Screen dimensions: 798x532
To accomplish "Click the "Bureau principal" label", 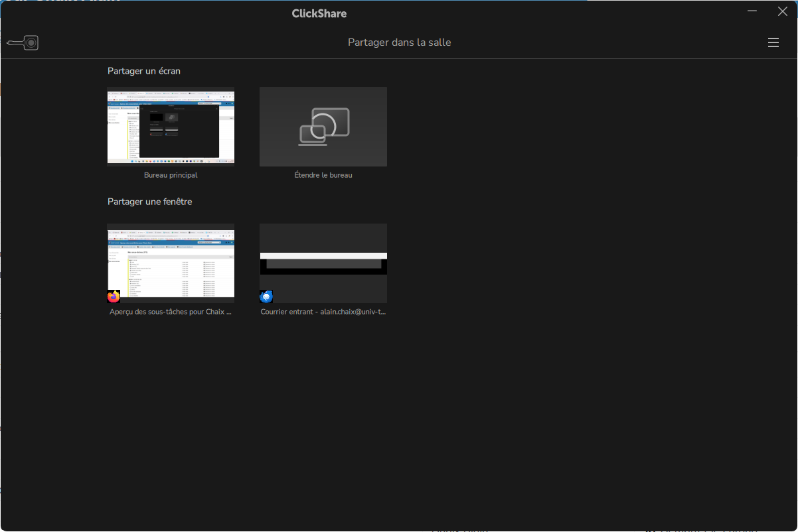I will coord(171,175).
